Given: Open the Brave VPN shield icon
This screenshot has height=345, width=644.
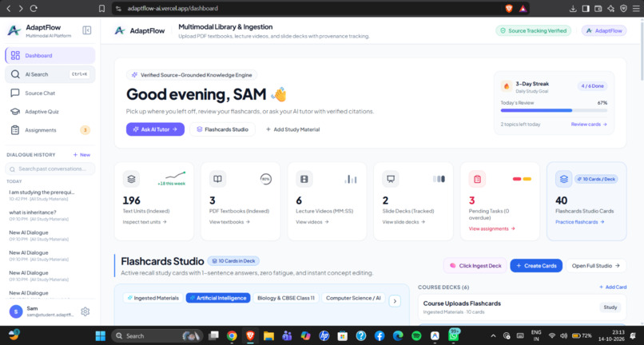Looking at the screenshot, I should pos(623,8).
